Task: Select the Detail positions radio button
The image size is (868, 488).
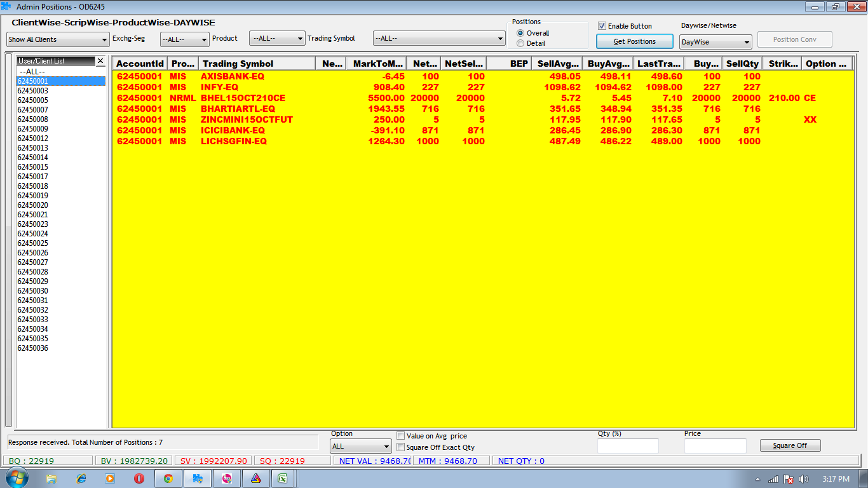Action: pyautogui.click(x=521, y=43)
